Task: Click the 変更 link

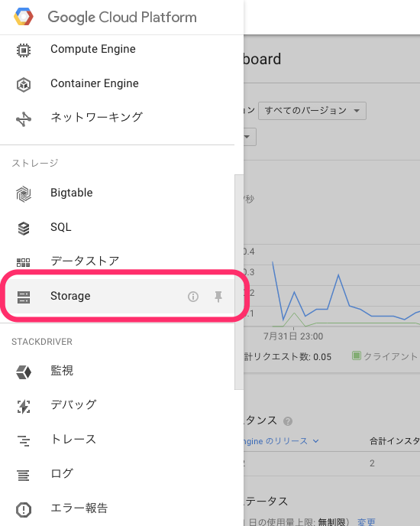Action: pyautogui.click(x=366, y=522)
